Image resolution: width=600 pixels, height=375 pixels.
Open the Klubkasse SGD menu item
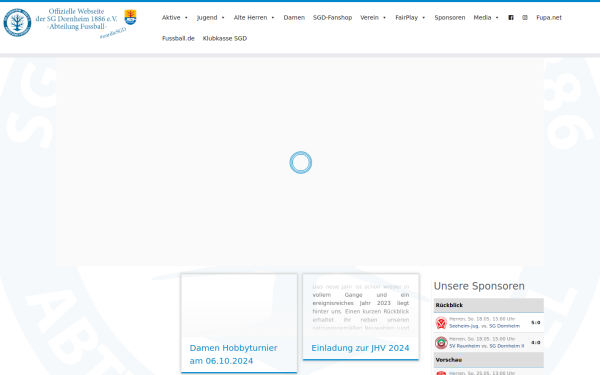tap(225, 38)
